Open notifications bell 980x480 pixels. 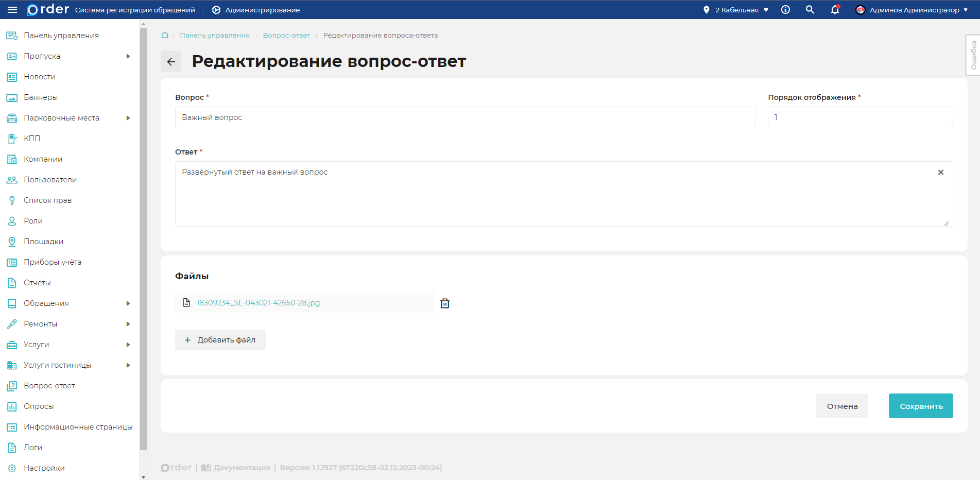(835, 10)
